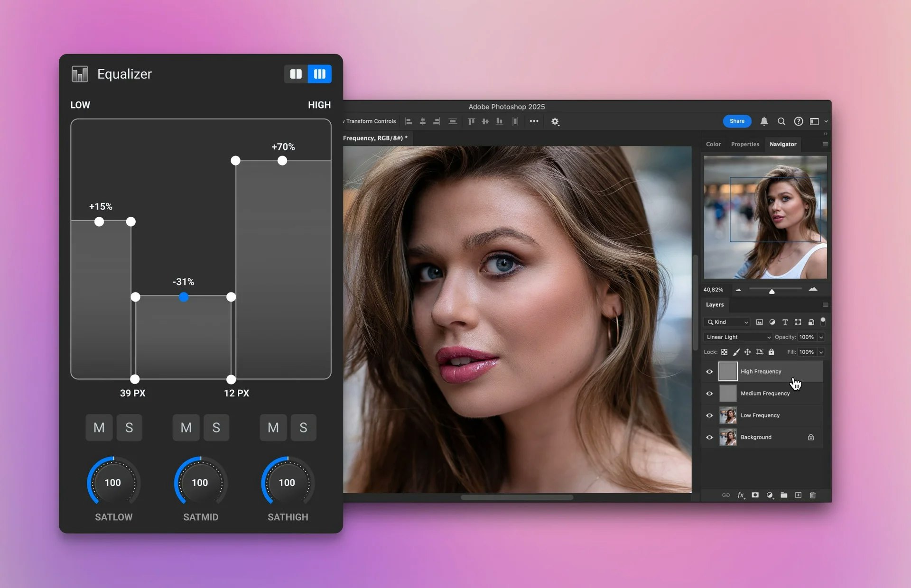This screenshot has width=911, height=588.
Task: Click the Medium Frequency layer thumbnail
Action: point(728,393)
